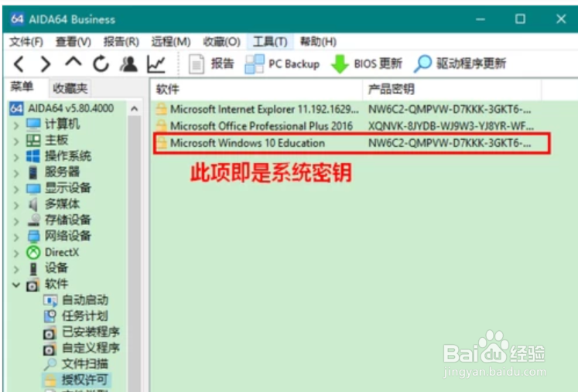The width and height of the screenshot is (578, 392).
Task: Click the 驱动程序更新 toolbar label
Action: click(x=471, y=63)
